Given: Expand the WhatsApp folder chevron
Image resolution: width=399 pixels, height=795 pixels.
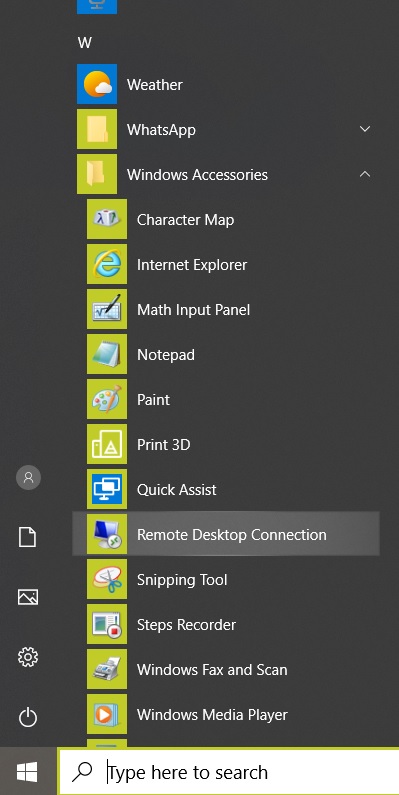Looking at the screenshot, I should [365, 129].
